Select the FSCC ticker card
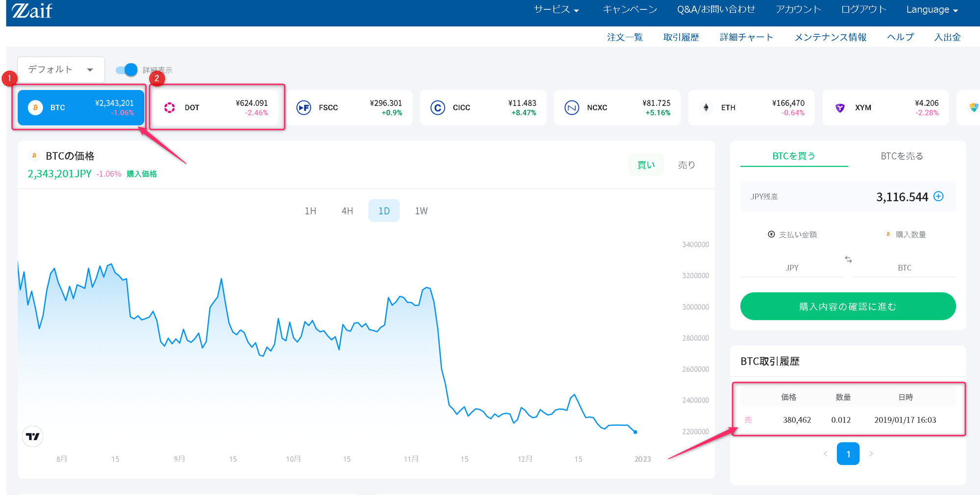This screenshot has width=980, height=495. [x=348, y=108]
